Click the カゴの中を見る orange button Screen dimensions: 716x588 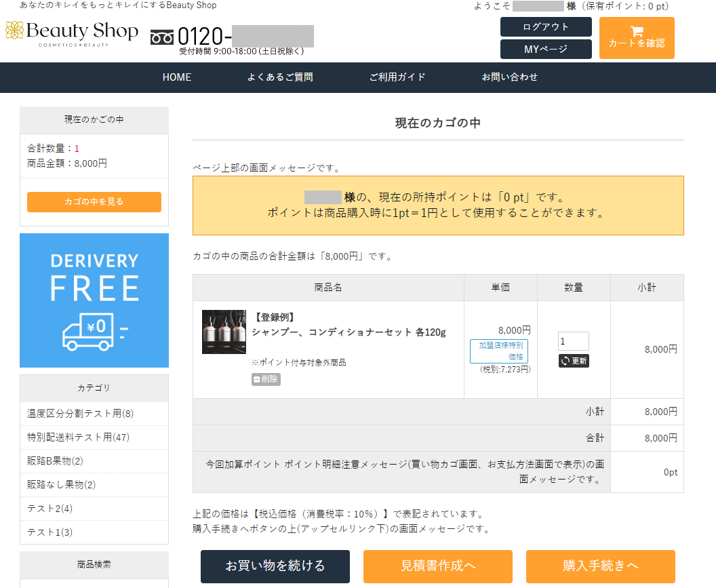tap(94, 202)
